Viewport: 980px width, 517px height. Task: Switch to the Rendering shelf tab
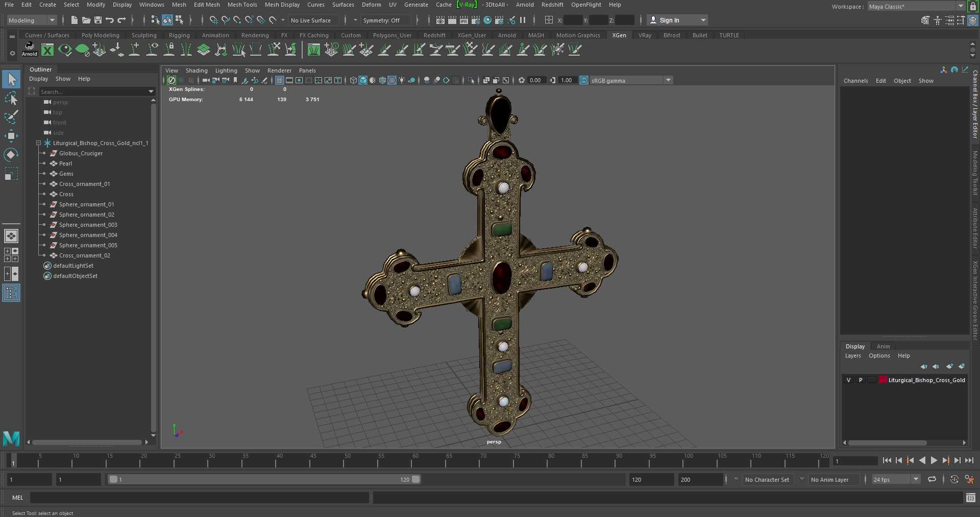tap(255, 35)
